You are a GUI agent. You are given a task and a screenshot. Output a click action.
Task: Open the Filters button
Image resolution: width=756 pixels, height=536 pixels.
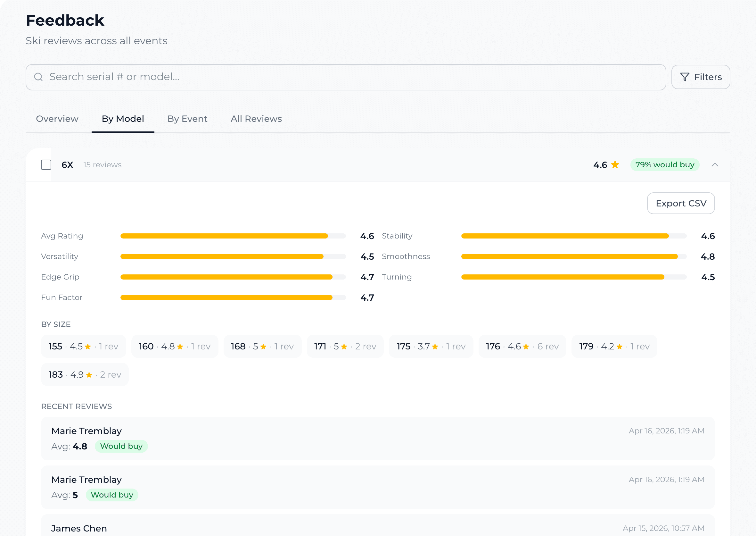pyautogui.click(x=701, y=77)
